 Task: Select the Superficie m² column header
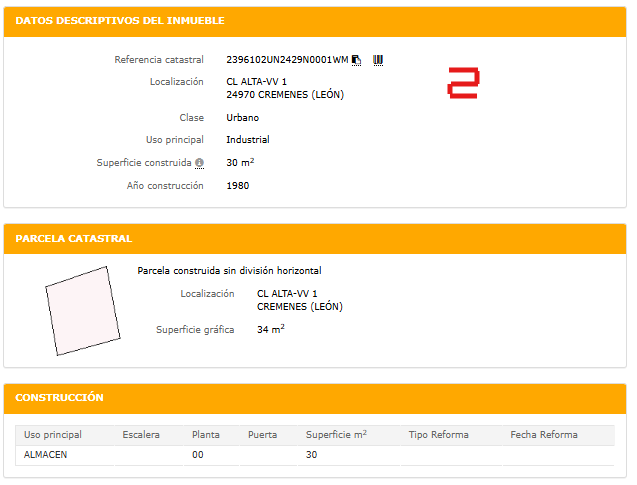[336, 435]
